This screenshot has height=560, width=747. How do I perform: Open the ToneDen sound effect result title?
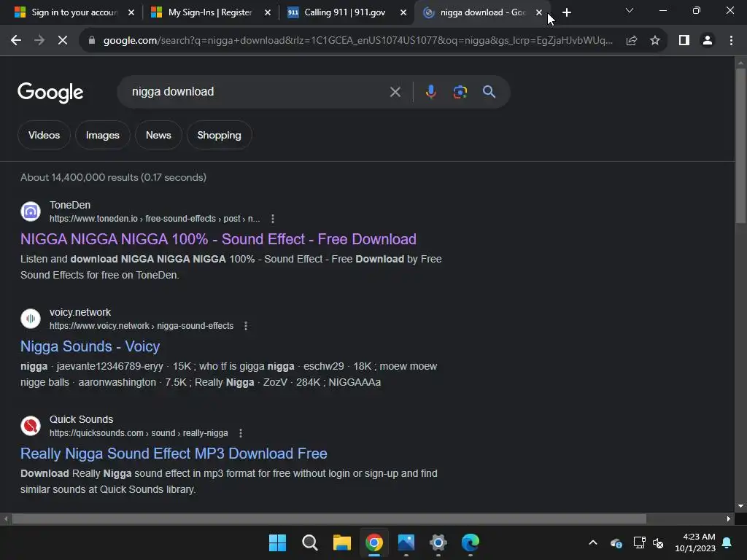coord(218,239)
